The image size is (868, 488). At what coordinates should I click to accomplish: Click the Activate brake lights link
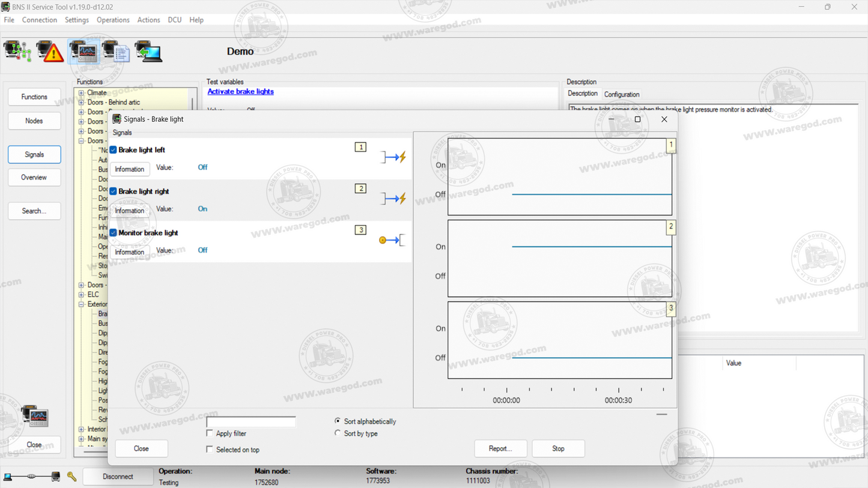240,91
